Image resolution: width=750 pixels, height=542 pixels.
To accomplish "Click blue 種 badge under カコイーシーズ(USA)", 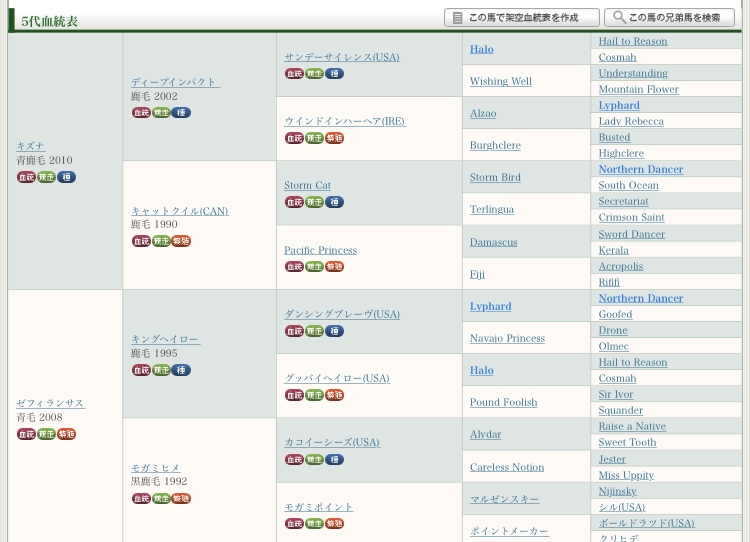I will 334,460.
